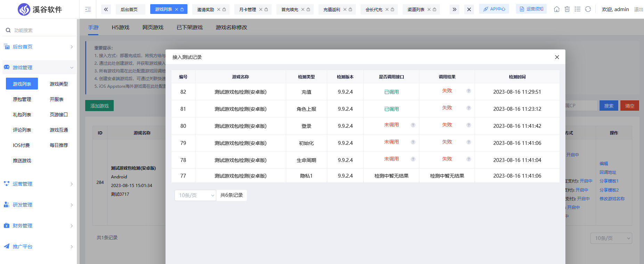
Task: Close the 首充续充 tab via X
Action: (303, 9)
